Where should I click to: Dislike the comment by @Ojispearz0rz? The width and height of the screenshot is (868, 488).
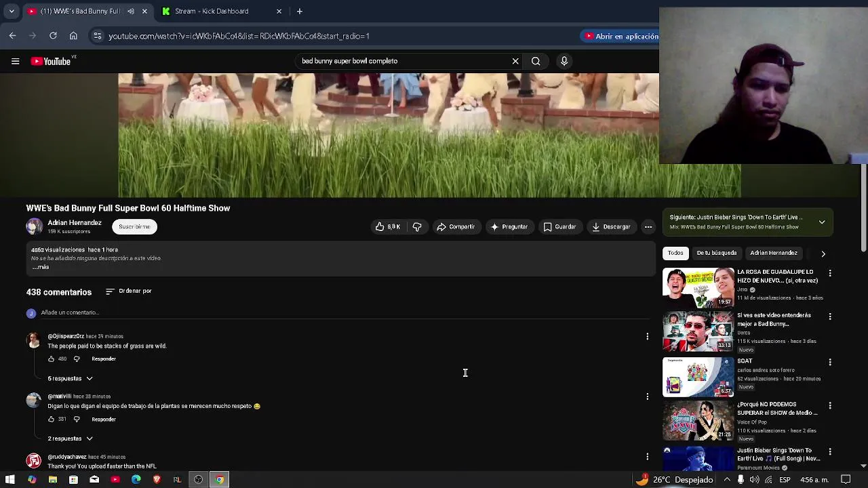[x=77, y=359]
